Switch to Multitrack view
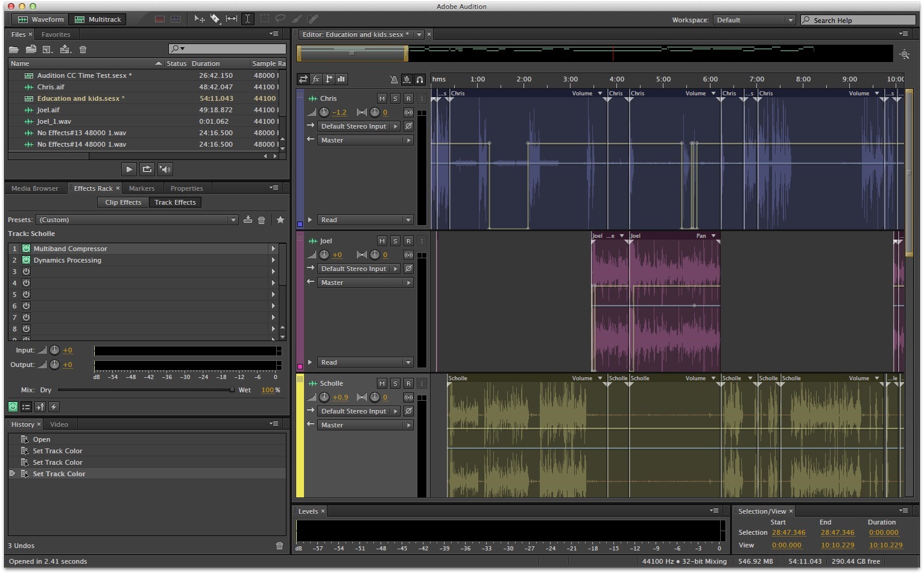 (97, 19)
